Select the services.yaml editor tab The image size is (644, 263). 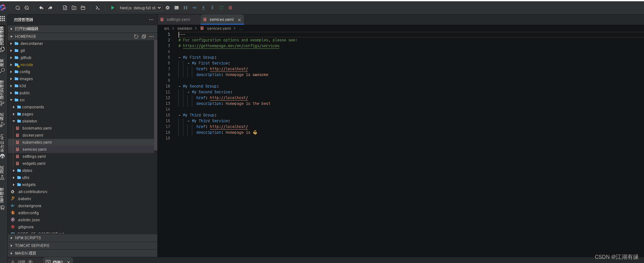[x=221, y=20]
